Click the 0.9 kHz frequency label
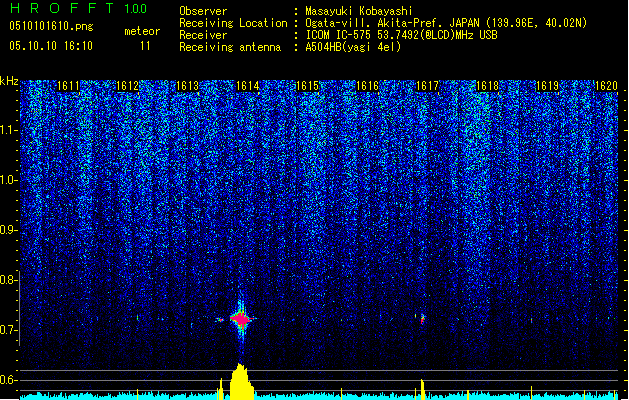629x400 pixels. coord(9,230)
